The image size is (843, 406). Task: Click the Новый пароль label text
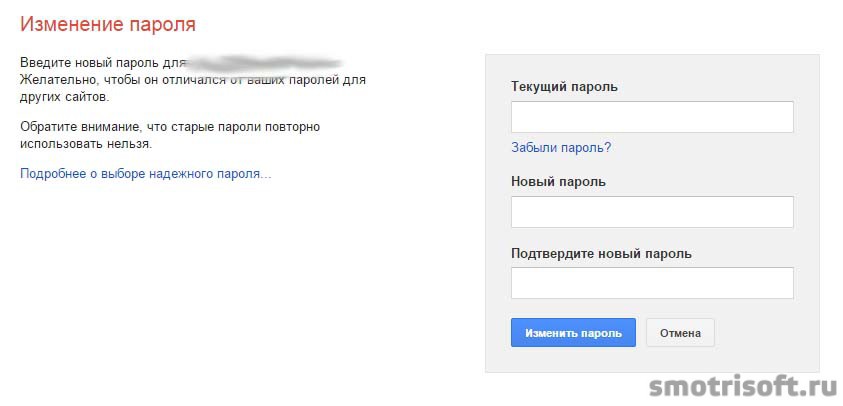[558, 182]
